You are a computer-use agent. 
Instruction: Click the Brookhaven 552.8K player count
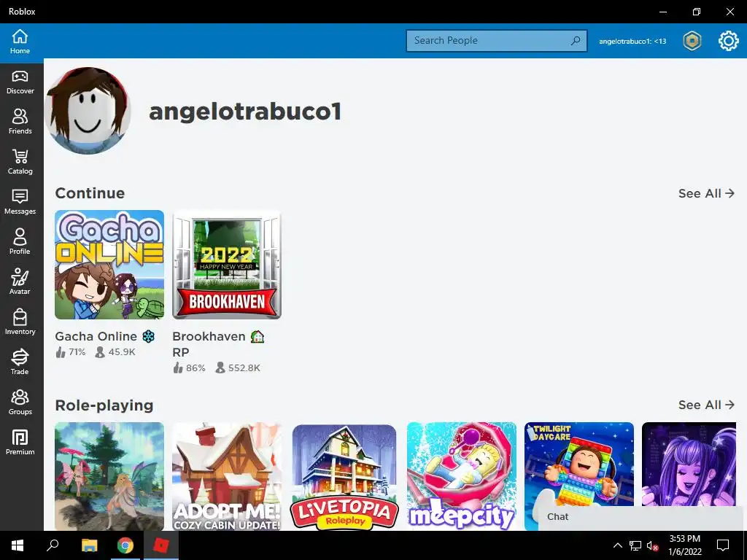click(238, 367)
